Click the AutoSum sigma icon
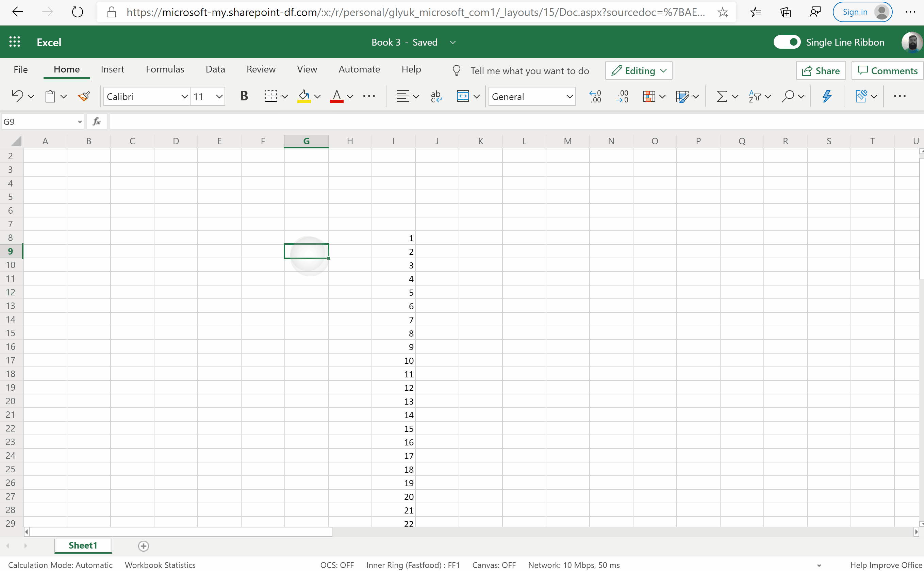The height and width of the screenshot is (571, 924). (721, 96)
